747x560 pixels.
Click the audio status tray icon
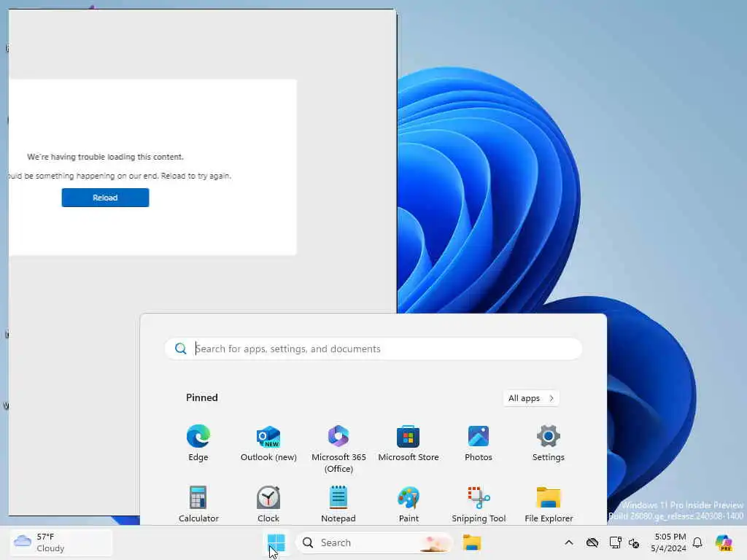[634, 542]
